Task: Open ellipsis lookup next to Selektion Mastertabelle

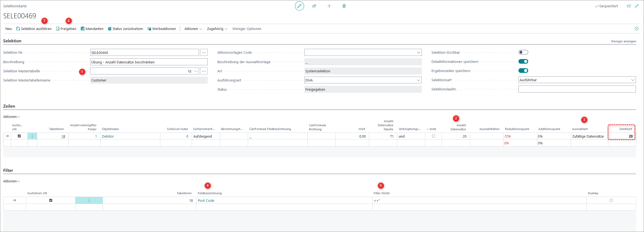Action: click(x=204, y=71)
